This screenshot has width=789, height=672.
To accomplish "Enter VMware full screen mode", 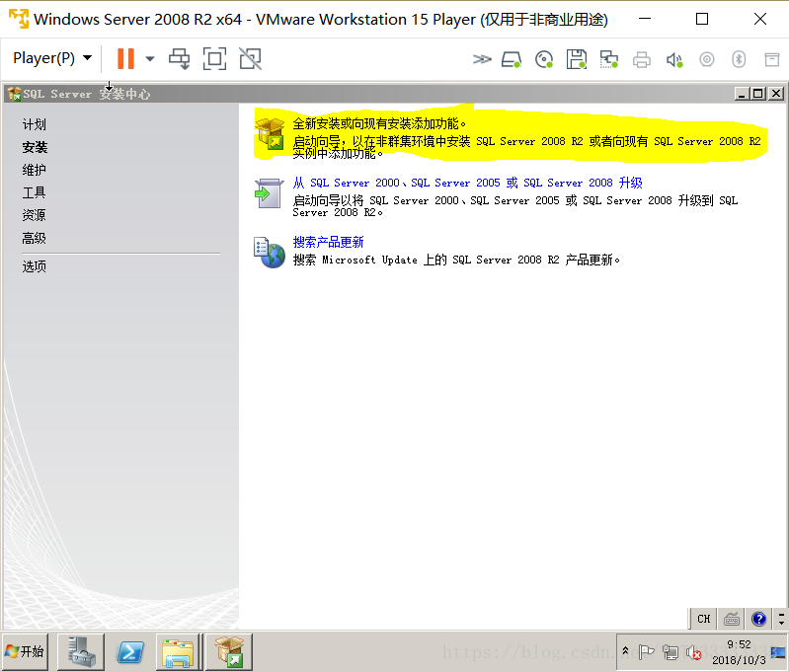I will (x=214, y=59).
